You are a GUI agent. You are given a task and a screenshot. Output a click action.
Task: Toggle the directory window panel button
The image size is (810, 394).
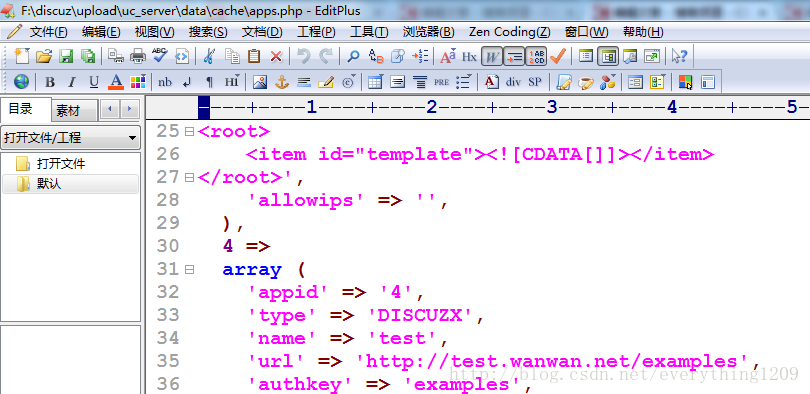(x=608, y=56)
